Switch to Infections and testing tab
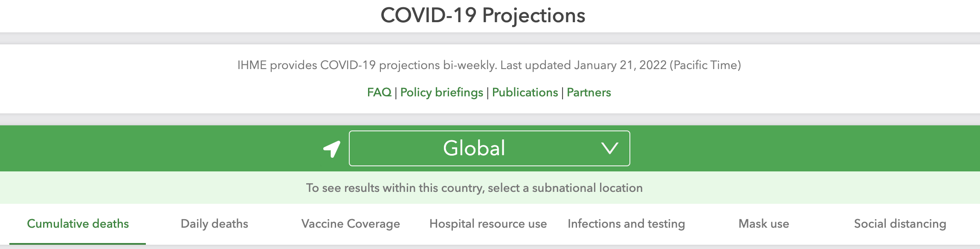 click(626, 224)
